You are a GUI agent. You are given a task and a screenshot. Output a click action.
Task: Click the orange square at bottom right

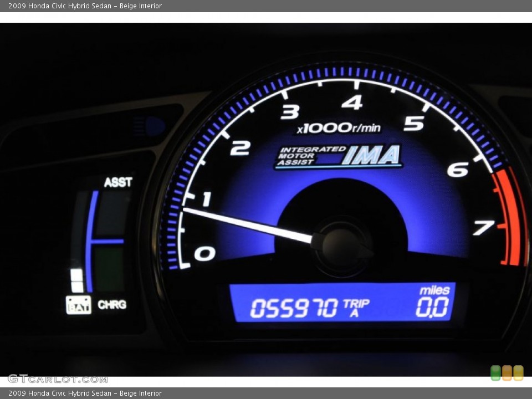click(x=507, y=373)
